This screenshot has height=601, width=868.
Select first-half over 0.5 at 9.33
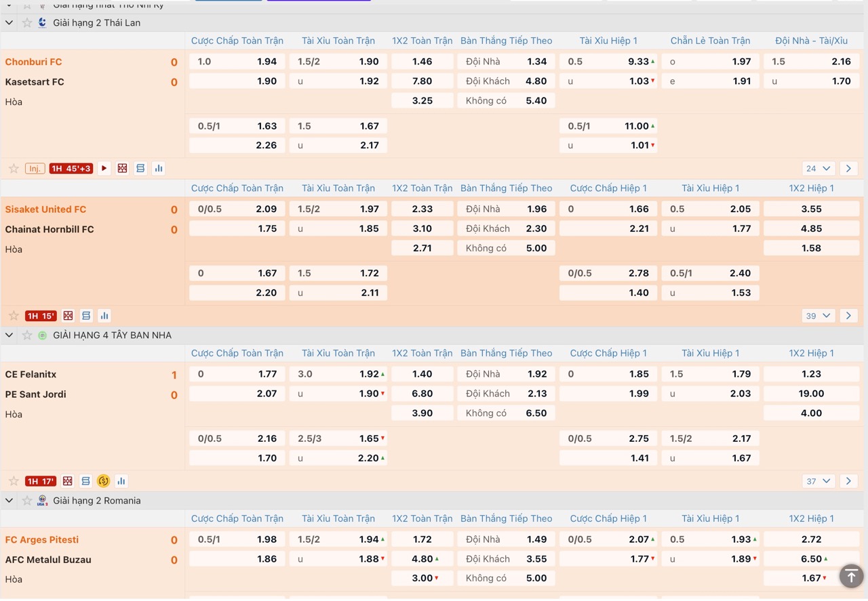point(608,62)
